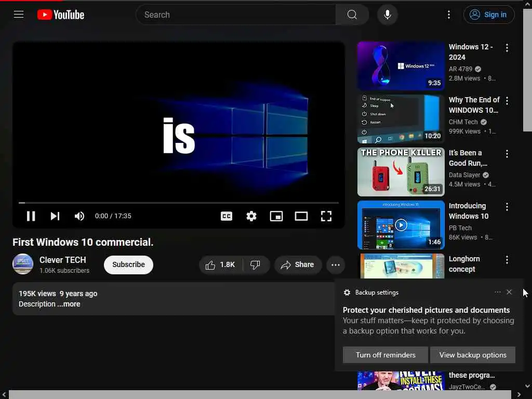The width and height of the screenshot is (532, 399).
Task: Open the It's Been a Good Run video title
Action: (x=468, y=158)
